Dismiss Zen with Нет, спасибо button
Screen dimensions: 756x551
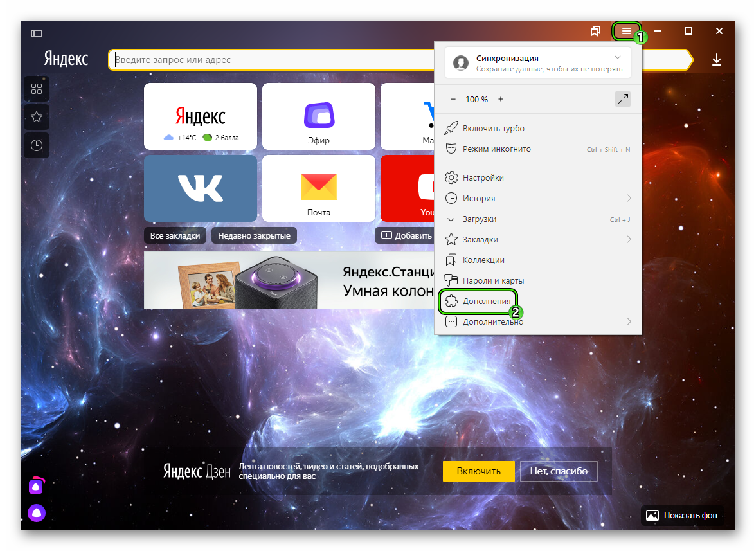coord(558,471)
